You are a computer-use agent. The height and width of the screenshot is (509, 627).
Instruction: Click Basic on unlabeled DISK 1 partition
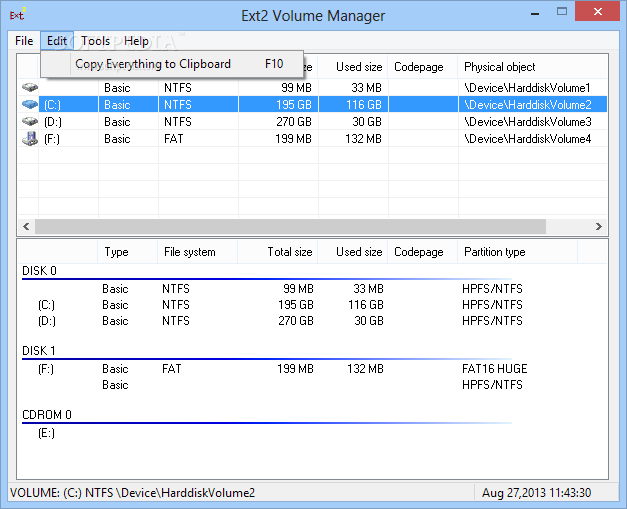pyautogui.click(x=115, y=385)
